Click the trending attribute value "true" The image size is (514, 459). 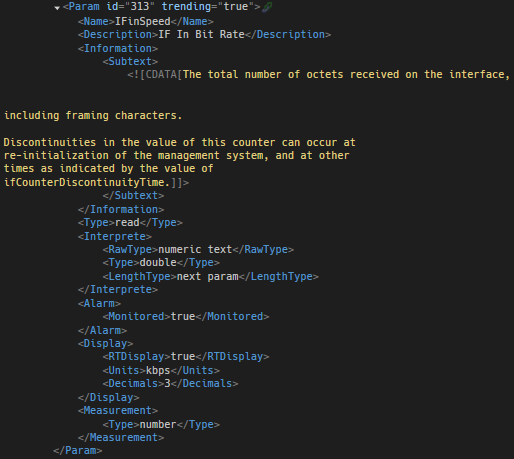236,7
